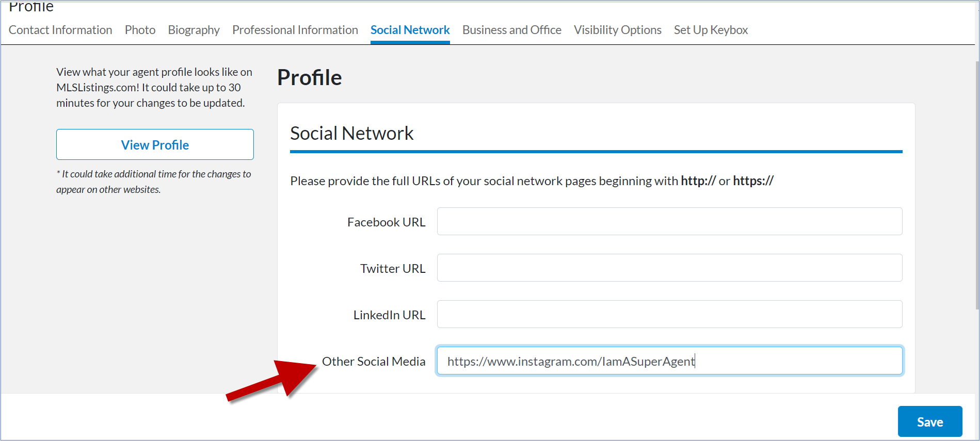Click the Other Social Media field
980x441 pixels.
(x=670, y=361)
